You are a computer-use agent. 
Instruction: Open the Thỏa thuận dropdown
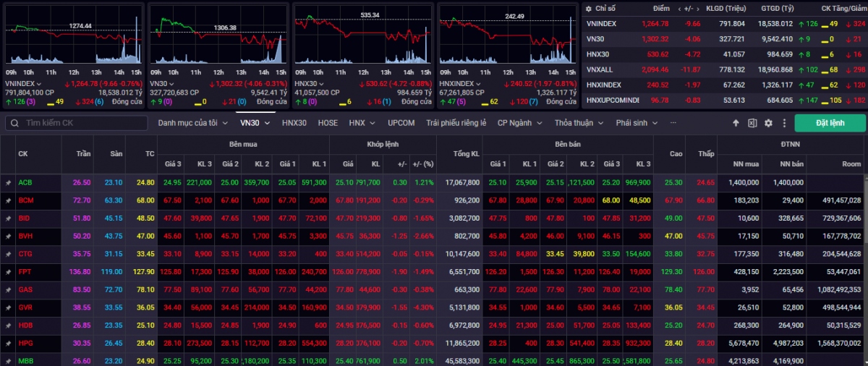pos(579,123)
